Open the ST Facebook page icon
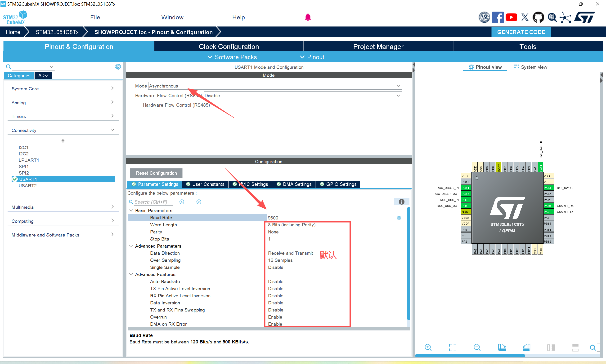The width and height of the screenshot is (606, 364). tap(498, 18)
